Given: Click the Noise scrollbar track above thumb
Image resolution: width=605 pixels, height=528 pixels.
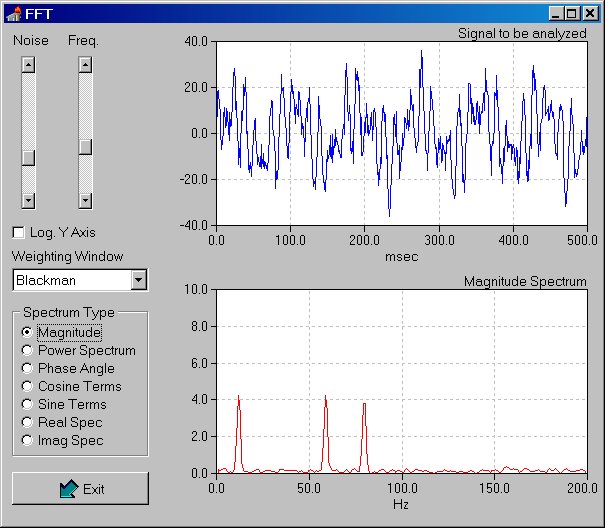Looking at the screenshot, I should [x=28, y=112].
